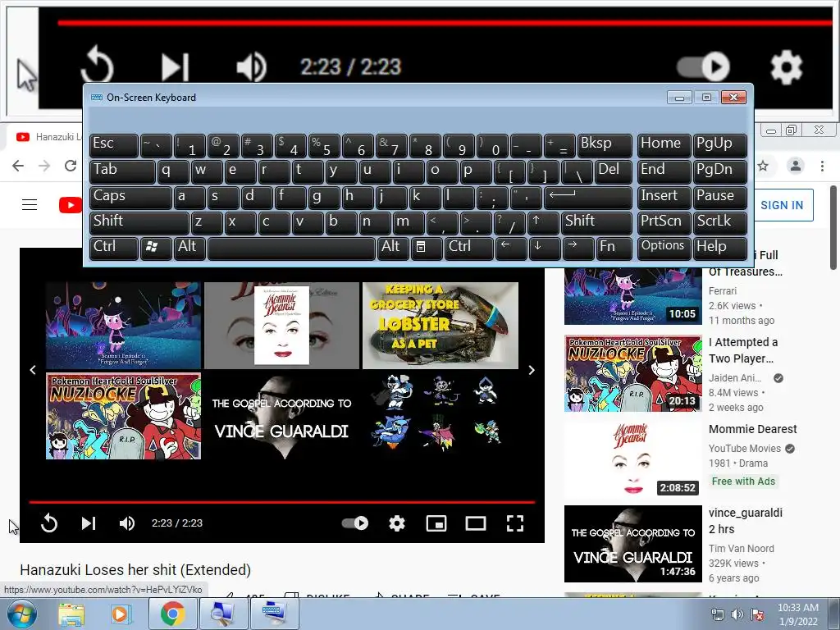Image resolution: width=840 pixels, height=630 pixels.
Task: Click the sidebar Nuzlocke thumbnail 20:13
Action: click(632, 373)
